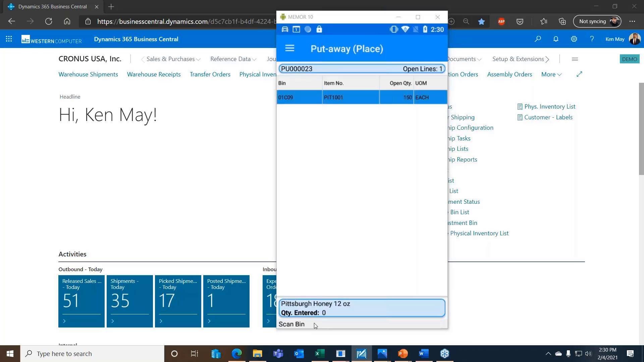The width and height of the screenshot is (644, 362).
Task: Expand the Reference Data menu
Action: 233,59
